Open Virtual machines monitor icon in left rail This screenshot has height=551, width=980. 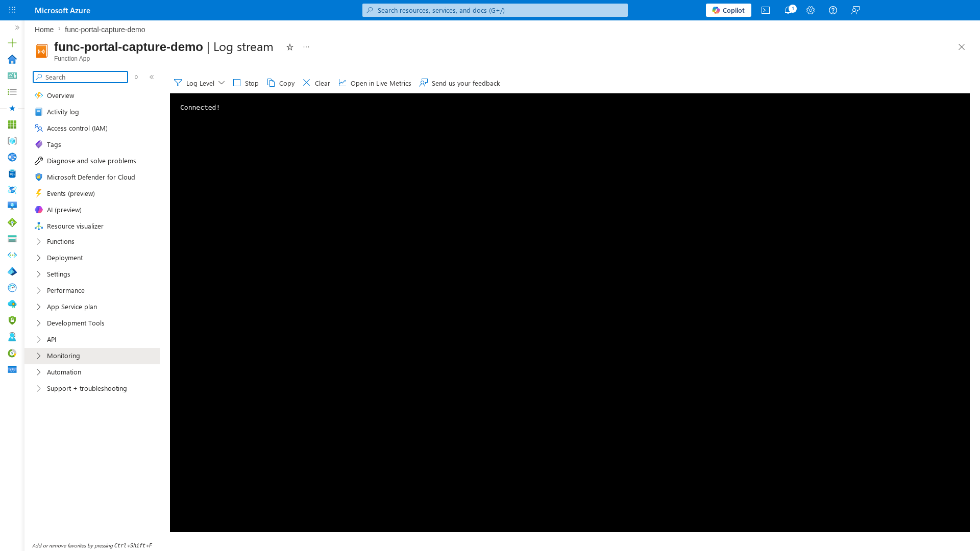(12, 206)
